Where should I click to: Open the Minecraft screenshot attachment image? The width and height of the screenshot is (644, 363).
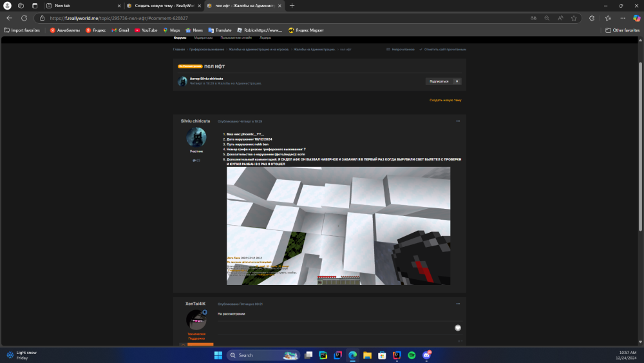pos(339,226)
